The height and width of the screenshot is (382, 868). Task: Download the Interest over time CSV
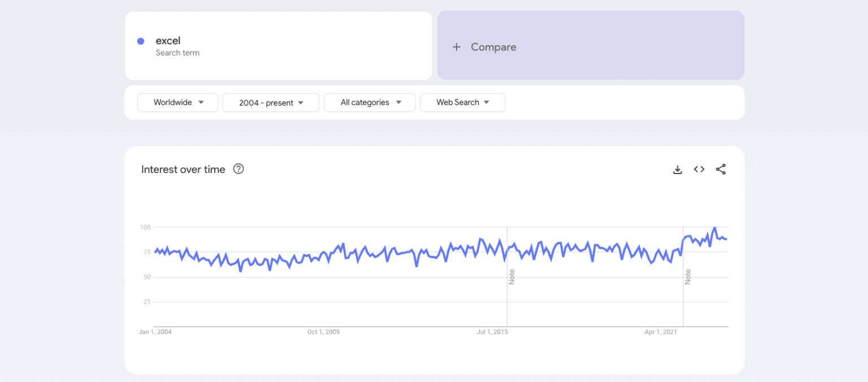point(678,170)
